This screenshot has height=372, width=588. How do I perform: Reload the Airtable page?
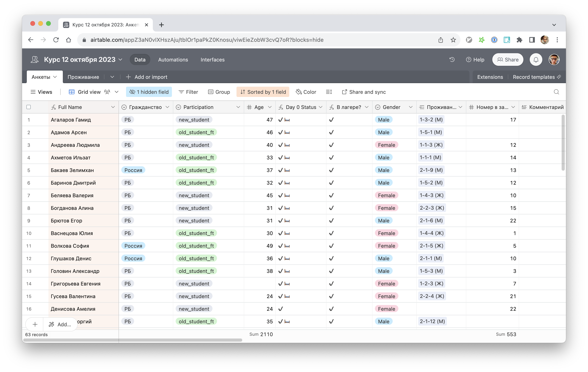[x=56, y=40]
